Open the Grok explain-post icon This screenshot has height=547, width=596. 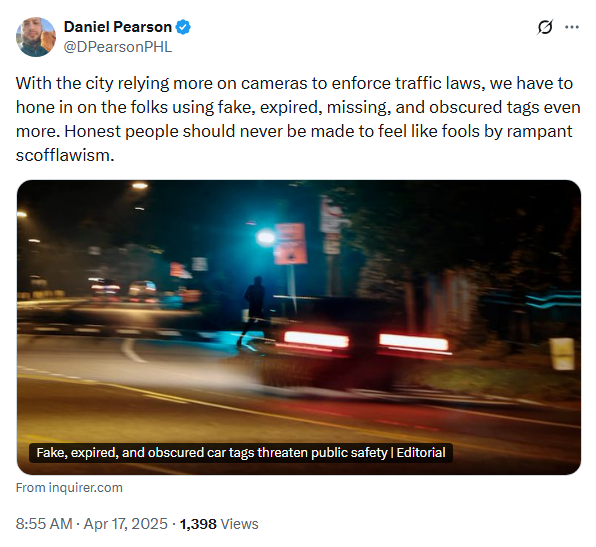click(545, 27)
